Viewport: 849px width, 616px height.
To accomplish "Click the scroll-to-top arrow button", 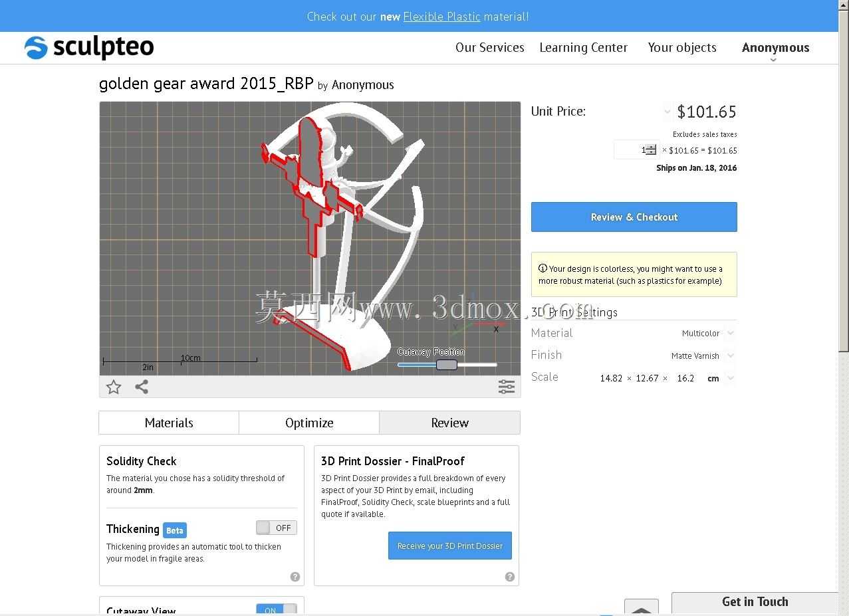I will point(642,607).
